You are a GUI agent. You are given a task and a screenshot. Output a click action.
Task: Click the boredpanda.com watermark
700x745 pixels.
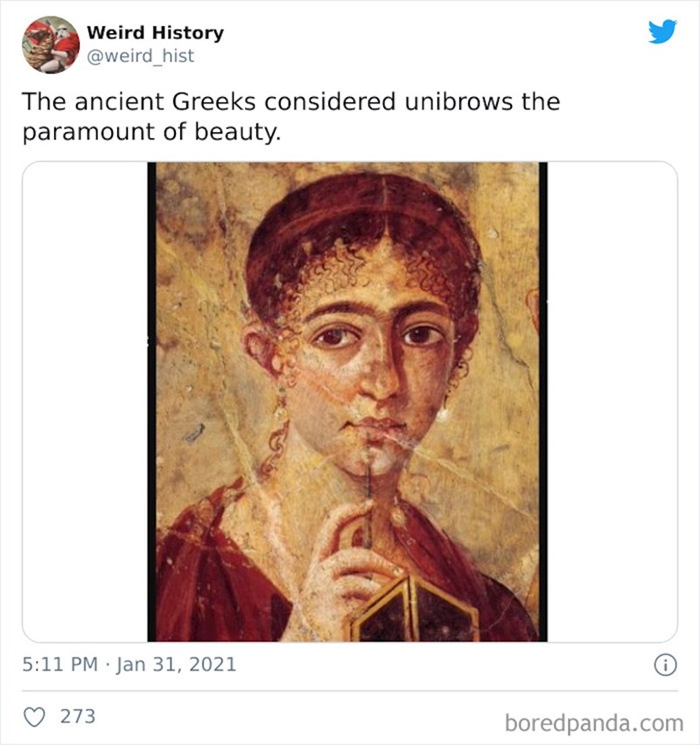(593, 723)
